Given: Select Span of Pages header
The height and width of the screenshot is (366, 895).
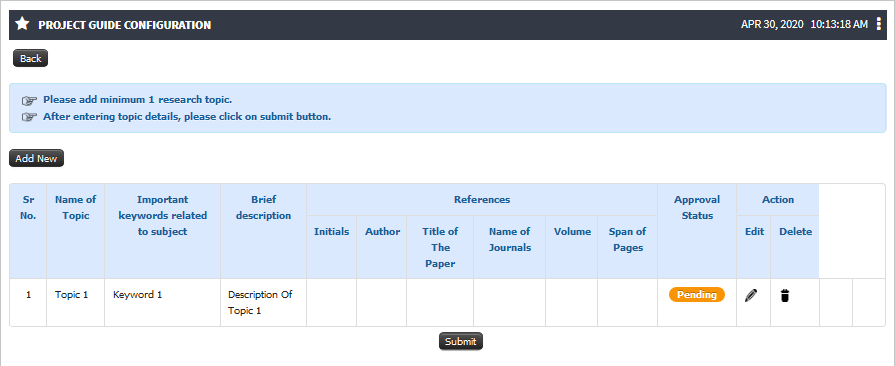Looking at the screenshot, I should (x=627, y=247).
